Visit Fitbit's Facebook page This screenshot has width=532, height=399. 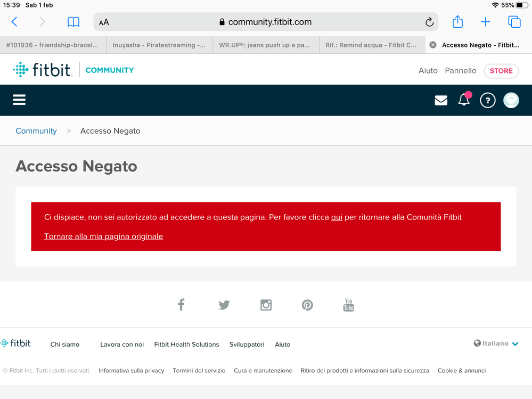181,305
